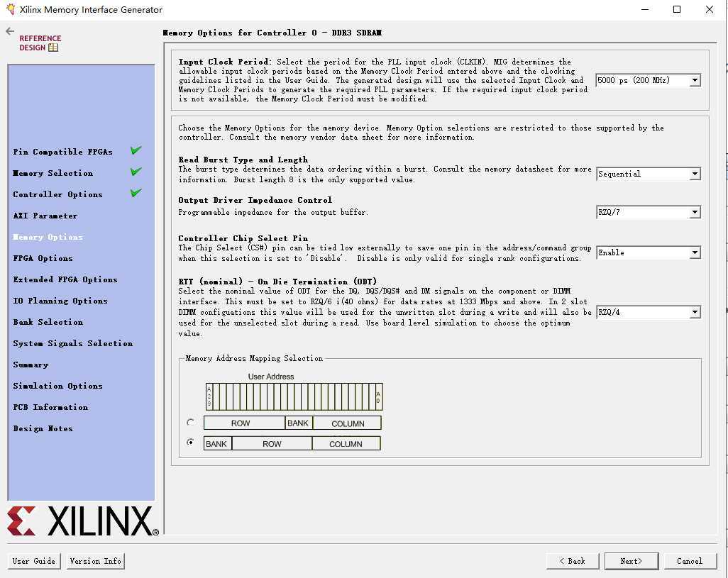
Task: Open the Reference Design book icon
Action: [x=53, y=48]
